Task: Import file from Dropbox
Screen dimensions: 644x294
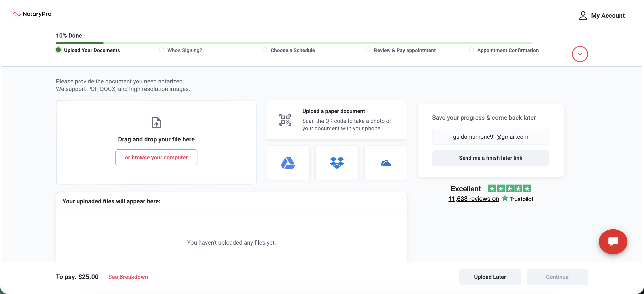Action: coord(337,163)
